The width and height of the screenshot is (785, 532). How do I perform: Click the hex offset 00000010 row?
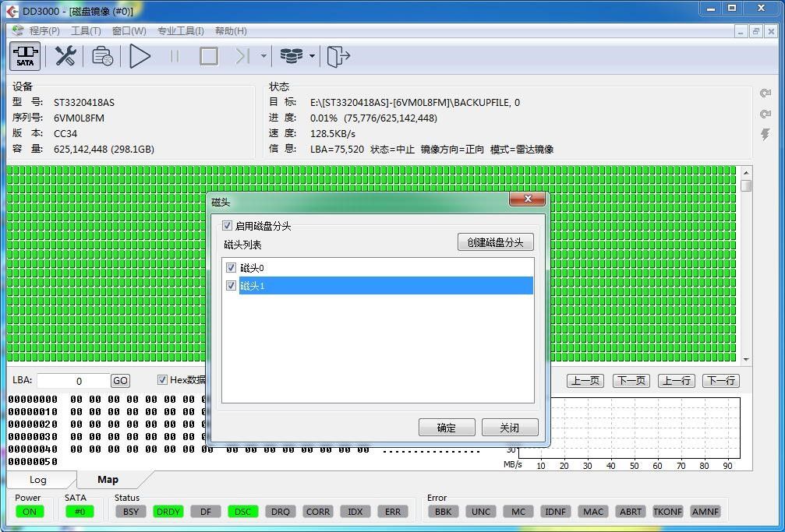click(33, 412)
